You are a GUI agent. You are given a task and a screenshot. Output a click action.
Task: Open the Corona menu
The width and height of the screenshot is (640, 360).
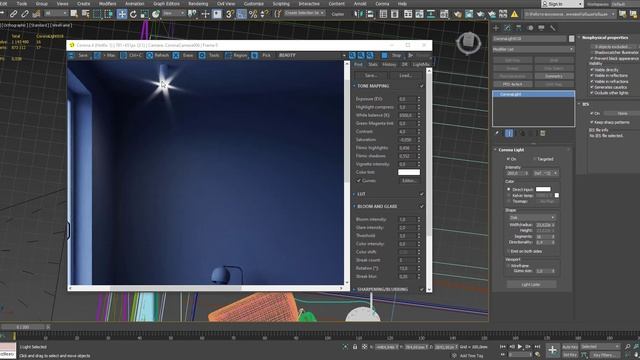click(x=382, y=4)
